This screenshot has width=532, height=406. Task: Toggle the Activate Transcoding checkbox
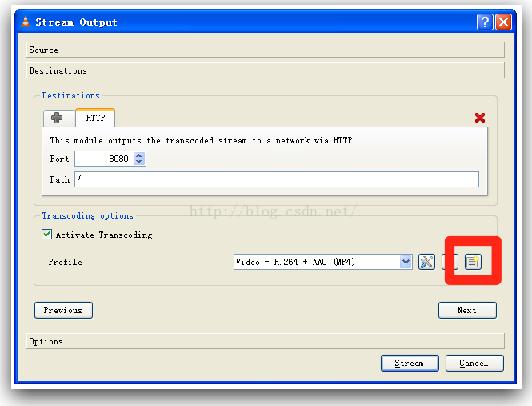(47, 235)
